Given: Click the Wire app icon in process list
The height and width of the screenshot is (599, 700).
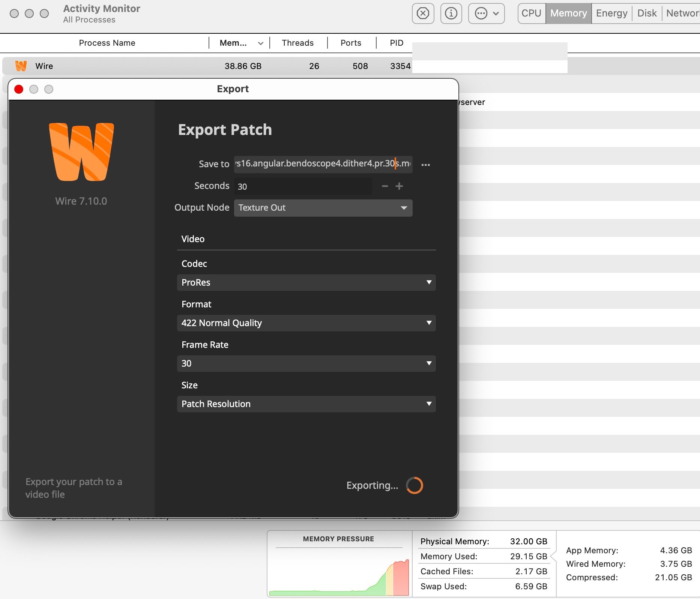Looking at the screenshot, I should [21, 66].
